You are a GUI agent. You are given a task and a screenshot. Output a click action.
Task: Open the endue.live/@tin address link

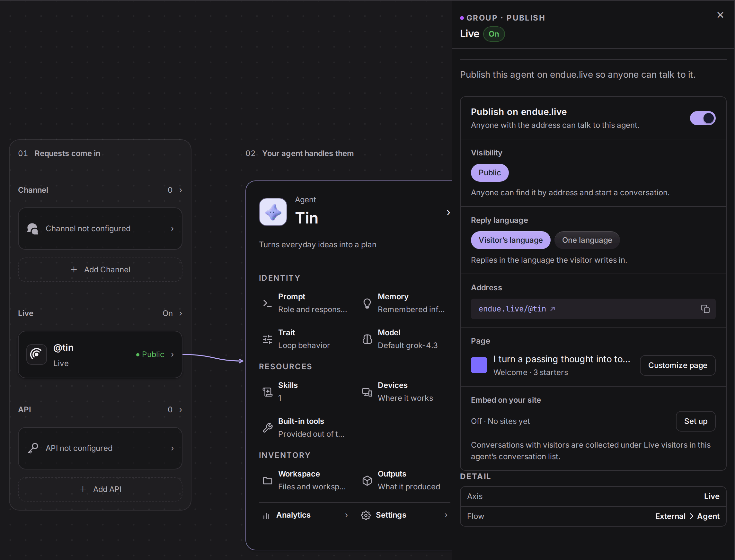517,309
